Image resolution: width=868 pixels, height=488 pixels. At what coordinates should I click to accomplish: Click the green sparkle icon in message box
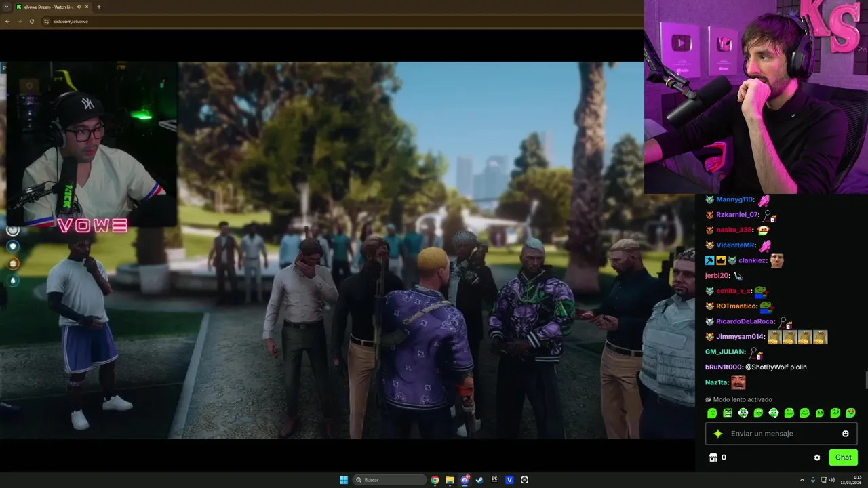(x=718, y=434)
